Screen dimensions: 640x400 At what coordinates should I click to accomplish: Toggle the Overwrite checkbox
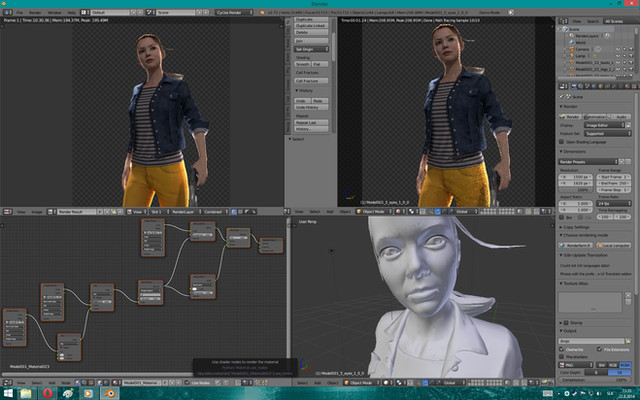tap(563, 350)
